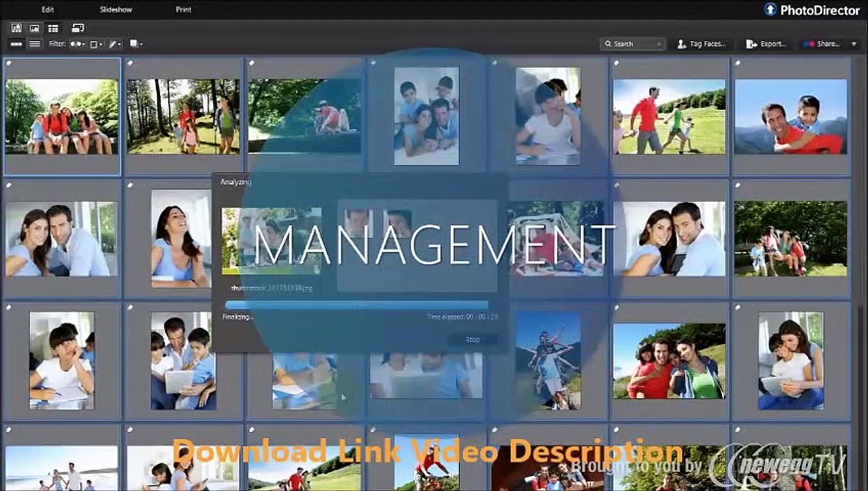The width and height of the screenshot is (868, 491).
Task: Select thumbnail of laughing woman in blue
Action: click(x=181, y=238)
